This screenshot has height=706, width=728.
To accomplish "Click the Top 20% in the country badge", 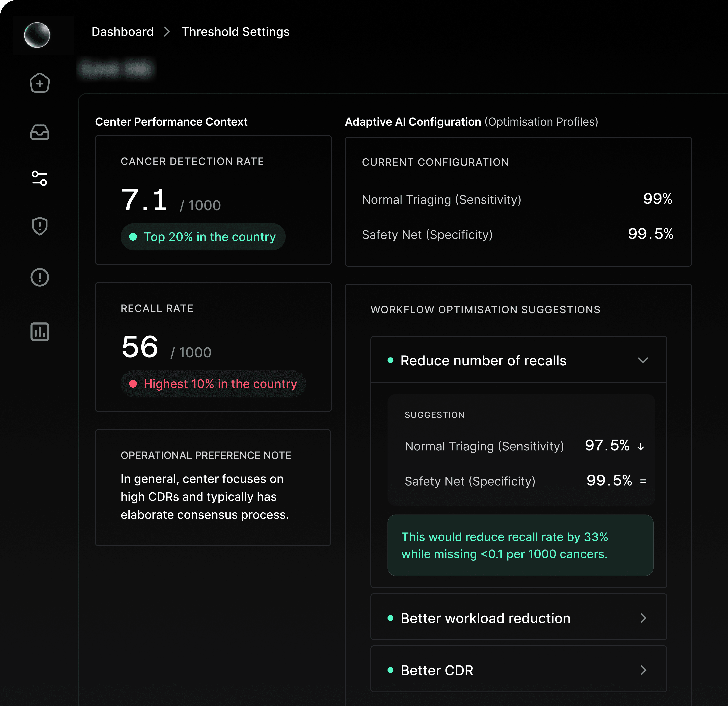I will (x=203, y=237).
